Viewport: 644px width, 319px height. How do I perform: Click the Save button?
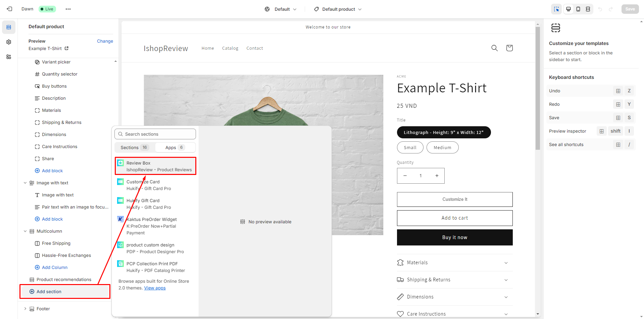(630, 9)
